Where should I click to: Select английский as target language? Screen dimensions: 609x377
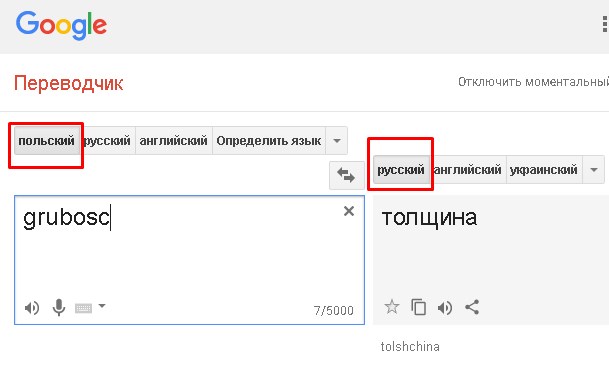point(468,170)
